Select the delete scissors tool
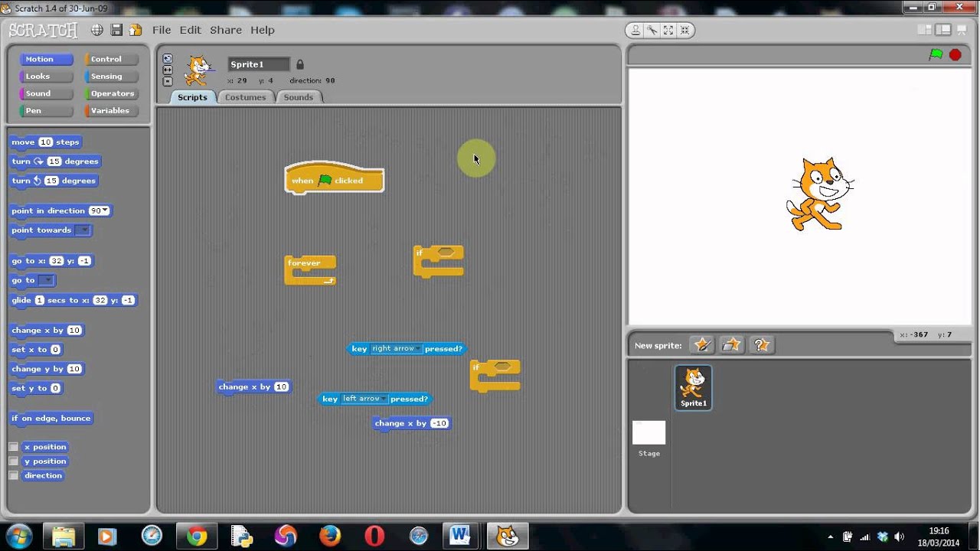 (x=652, y=30)
